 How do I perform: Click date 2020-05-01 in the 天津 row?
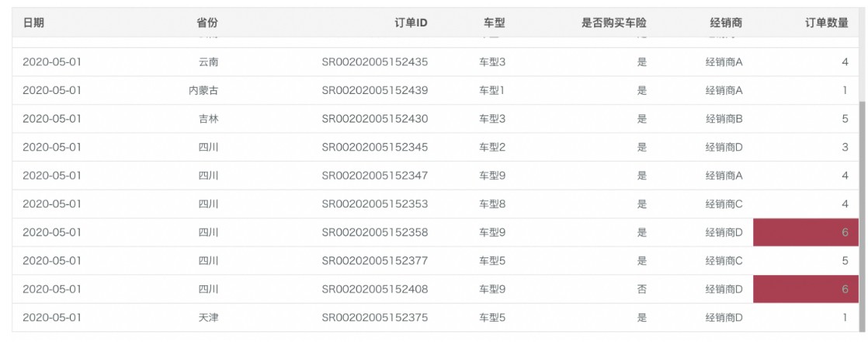pos(51,318)
